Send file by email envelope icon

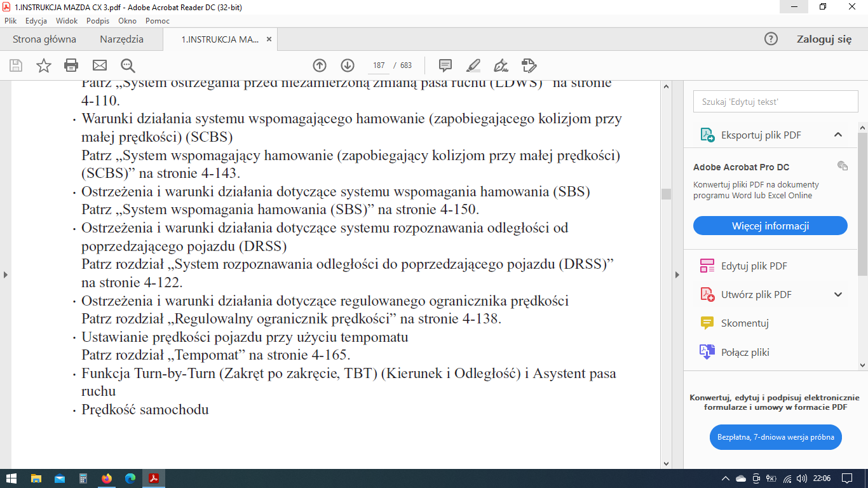point(100,65)
